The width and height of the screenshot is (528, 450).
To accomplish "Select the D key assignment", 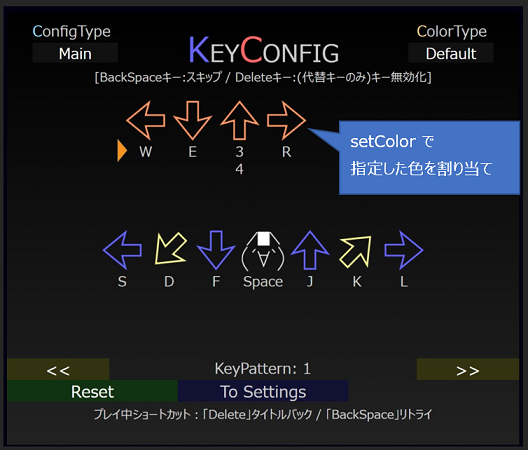I will (169, 282).
